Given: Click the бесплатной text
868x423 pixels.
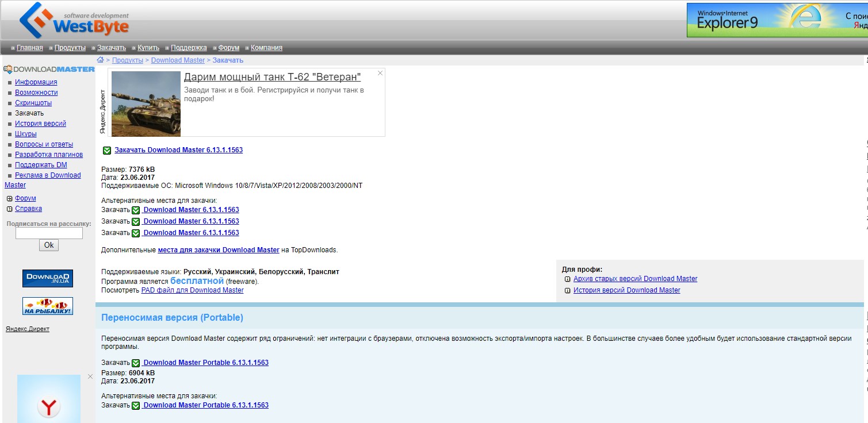Looking at the screenshot, I should [197, 281].
